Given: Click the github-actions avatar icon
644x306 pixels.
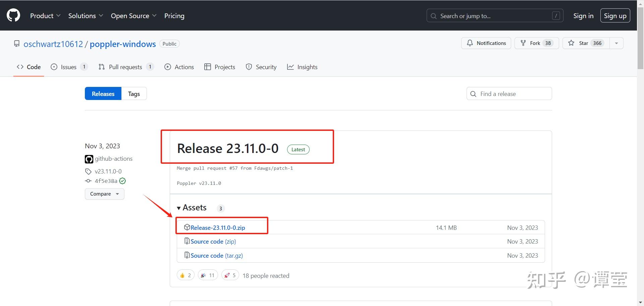Looking at the screenshot, I should tap(89, 159).
